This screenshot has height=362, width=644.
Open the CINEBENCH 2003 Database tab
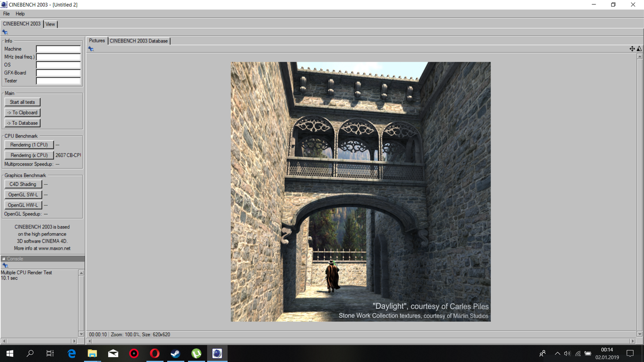tap(139, 41)
